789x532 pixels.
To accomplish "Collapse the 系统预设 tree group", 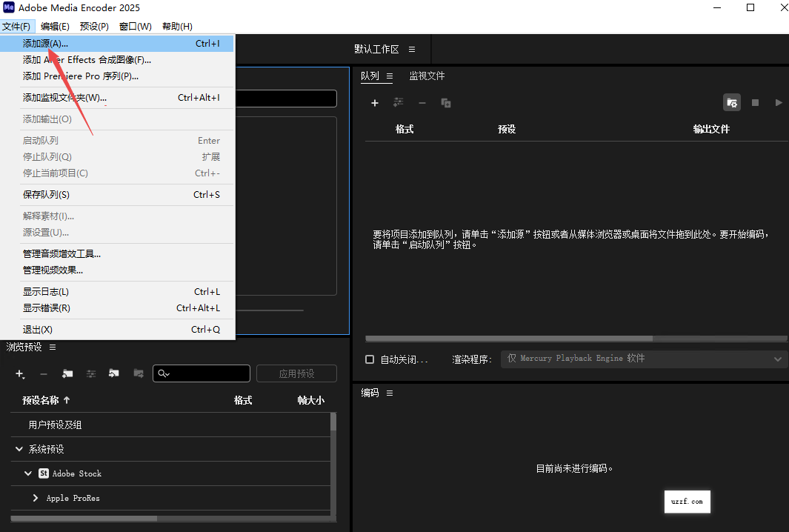I will click(19, 449).
